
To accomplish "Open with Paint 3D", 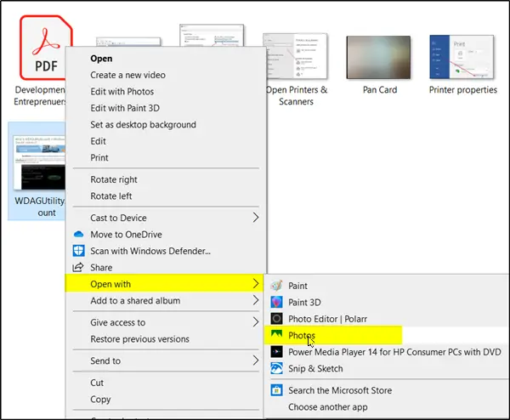I will 386,302.
